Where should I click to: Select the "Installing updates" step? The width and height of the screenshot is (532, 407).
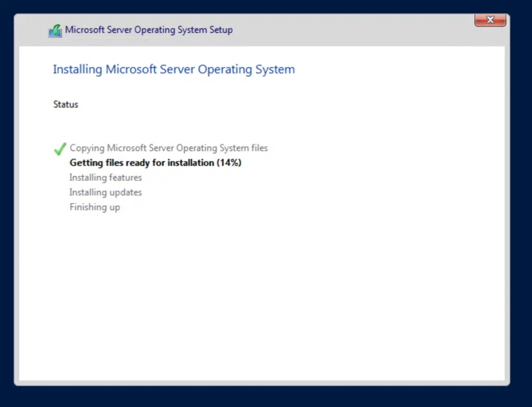click(105, 192)
